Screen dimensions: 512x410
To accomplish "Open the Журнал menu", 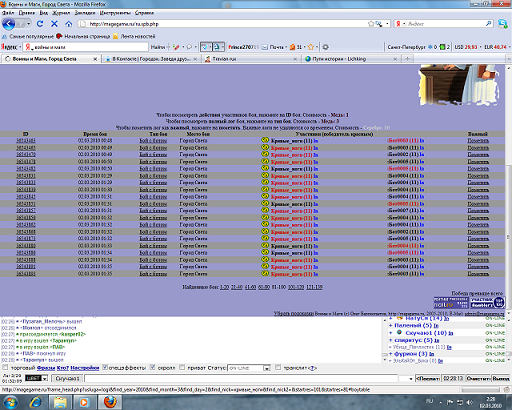I will (x=61, y=13).
